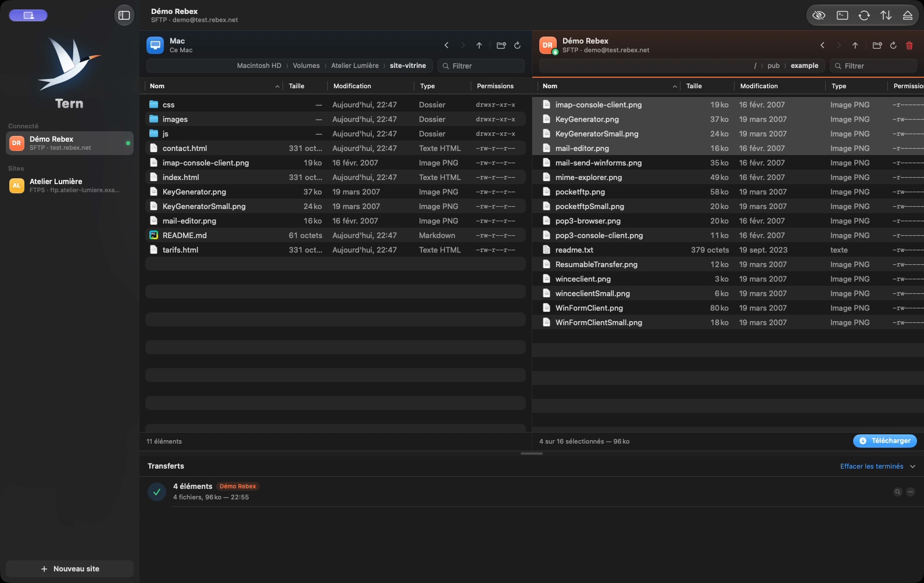
Task: Click the green checkmark on the finished transfer
Action: (x=157, y=492)
